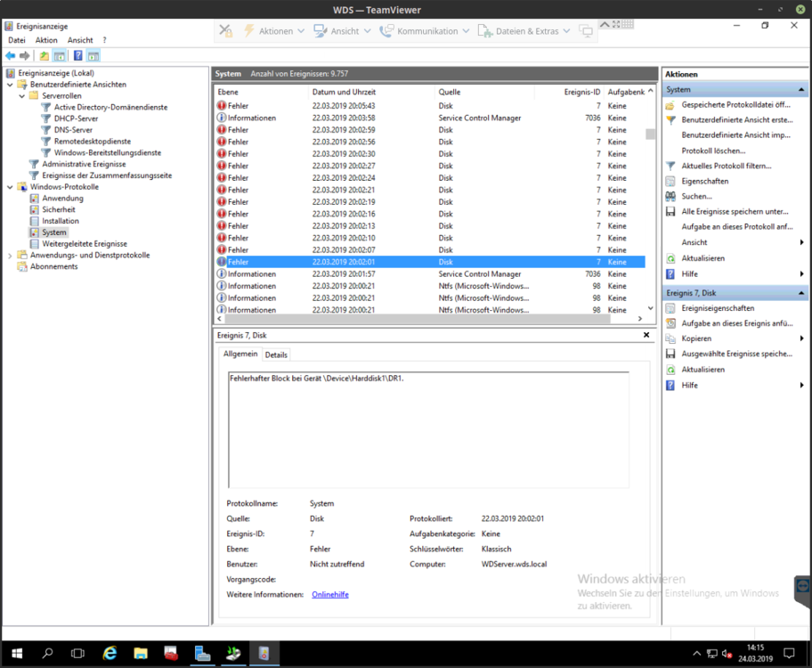Collapse the Windows-Protokolle tree node
The width and height of the screenshot is (812, 668).
click(x=11, y=187)
